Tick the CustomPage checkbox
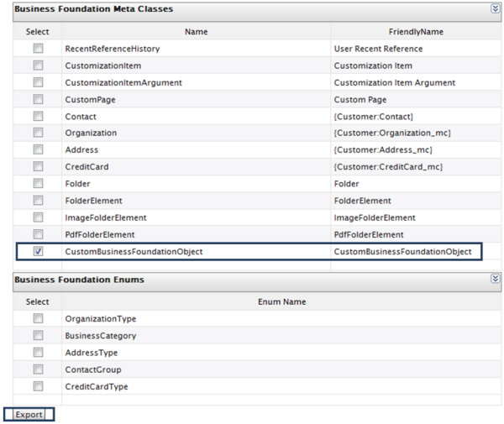 [x=38, y=99]
